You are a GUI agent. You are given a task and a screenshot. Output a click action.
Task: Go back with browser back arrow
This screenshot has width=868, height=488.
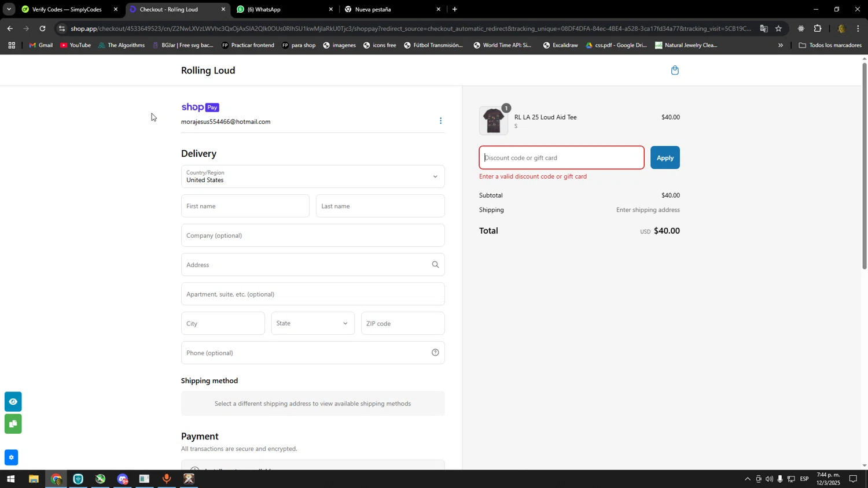[10, 28]
